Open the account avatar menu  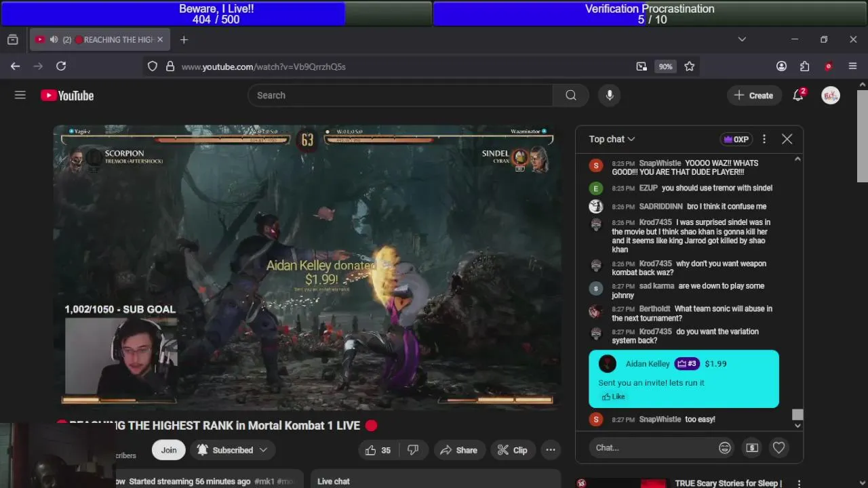[831, 96]
